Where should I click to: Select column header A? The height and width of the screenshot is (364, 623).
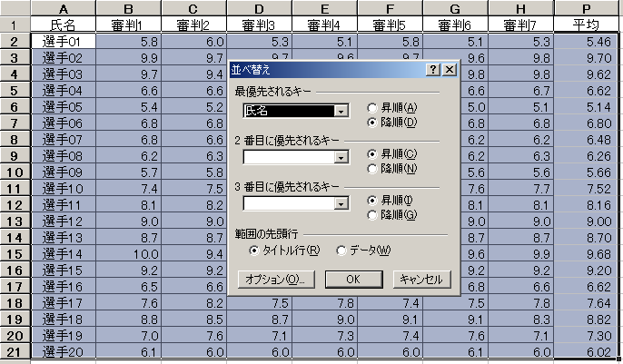pyautogui.click(x=64, y=8)
